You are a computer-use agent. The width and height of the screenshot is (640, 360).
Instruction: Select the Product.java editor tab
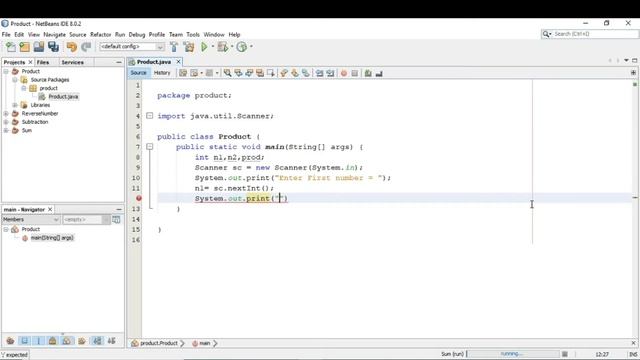coord(154,62)
